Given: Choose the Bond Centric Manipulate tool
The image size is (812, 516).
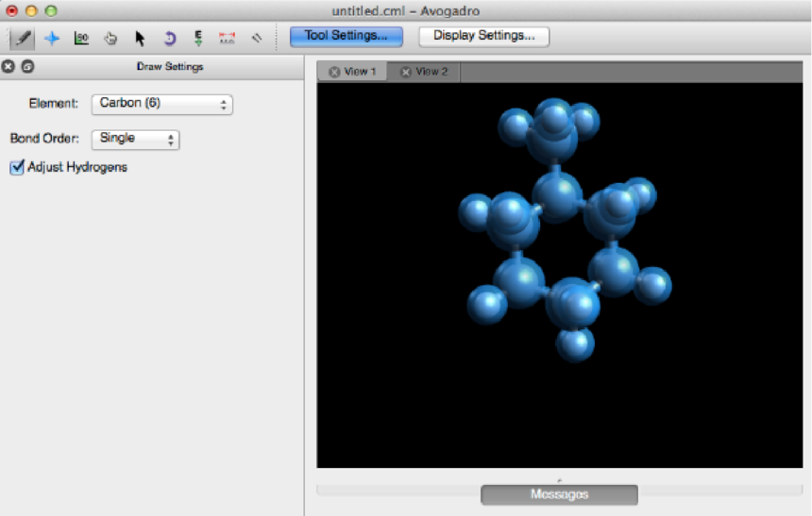Looking at the screenshot, I should point(81,38).
